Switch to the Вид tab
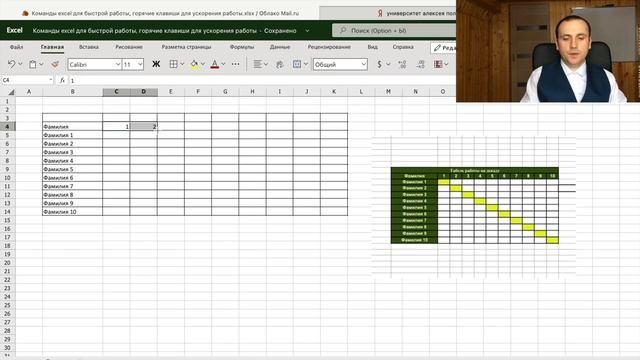The image size is (640, 360). (x=373, y=47)
